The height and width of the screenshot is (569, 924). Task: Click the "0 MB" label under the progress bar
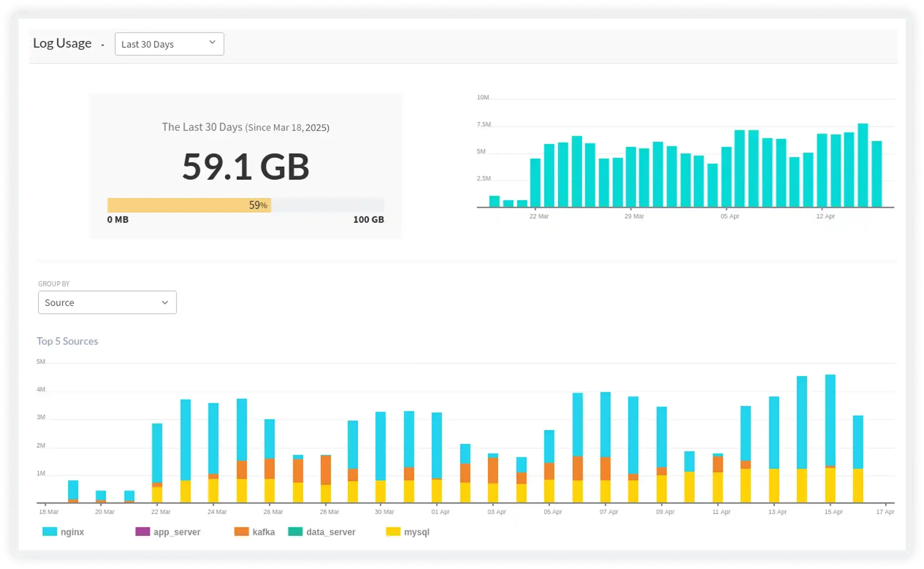point(117,220)
